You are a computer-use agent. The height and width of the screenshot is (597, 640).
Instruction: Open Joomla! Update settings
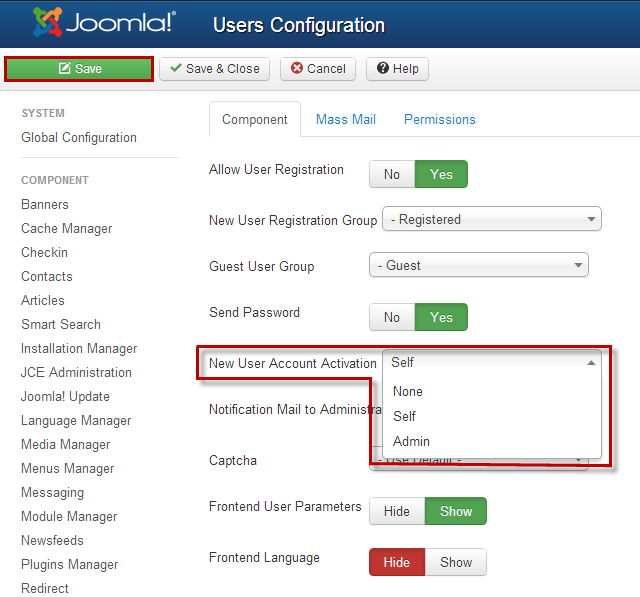[x=65, y=397]
